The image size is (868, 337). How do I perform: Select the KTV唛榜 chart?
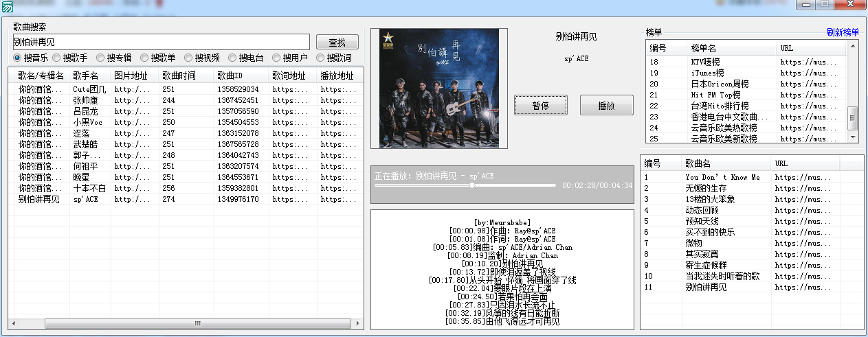[746, 62]
